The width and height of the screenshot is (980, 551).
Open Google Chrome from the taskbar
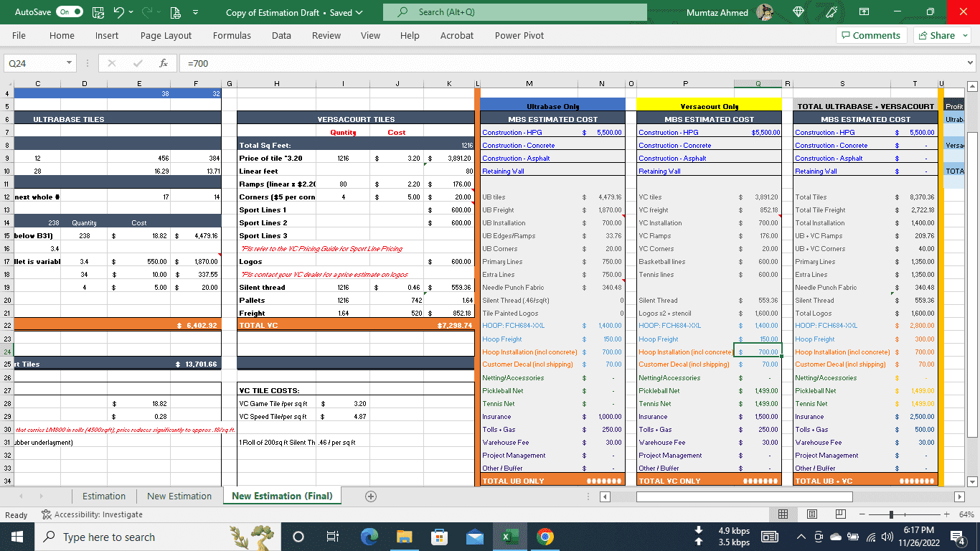click(x=545, y=537)
